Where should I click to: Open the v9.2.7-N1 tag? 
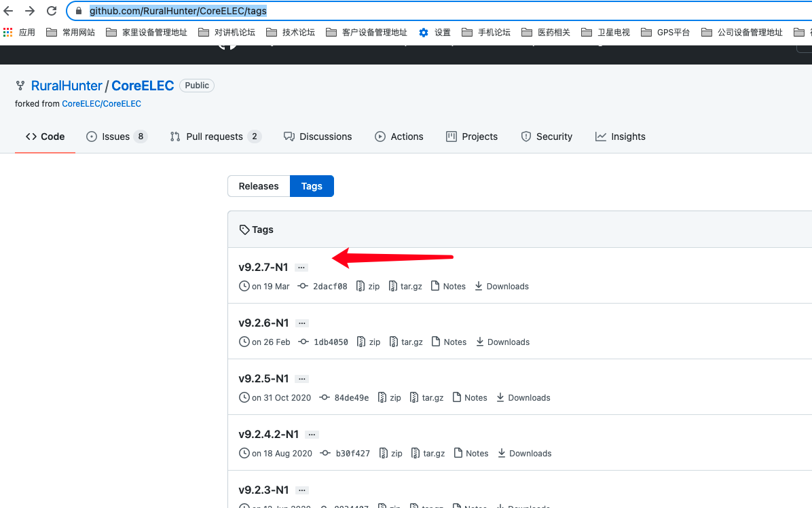(x=263, y=267)
